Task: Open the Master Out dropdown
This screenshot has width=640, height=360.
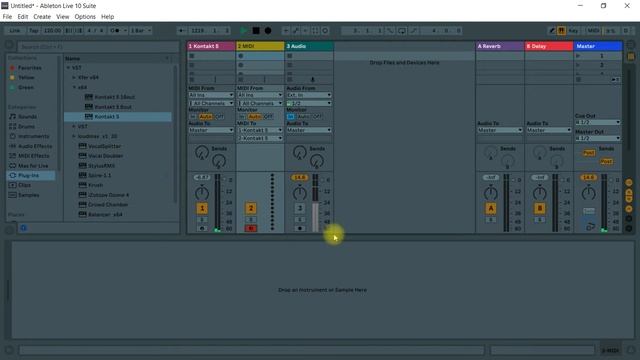Action: [598, 138]
